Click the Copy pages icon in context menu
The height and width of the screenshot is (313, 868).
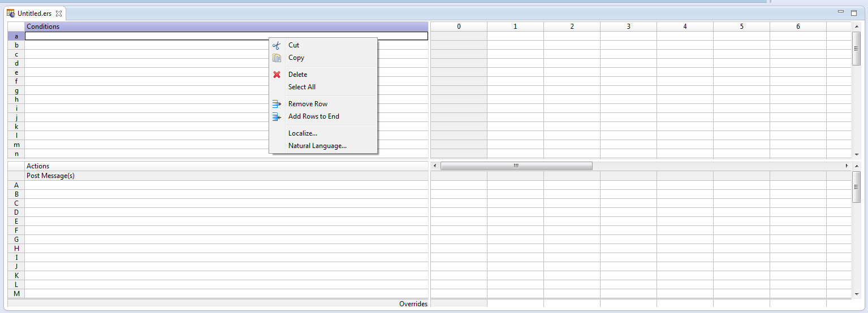(277, 58)
